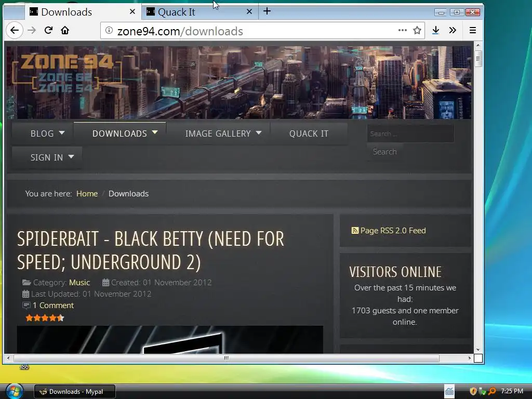
Task: Show site information icon in address bar
Action: [109, 31]
